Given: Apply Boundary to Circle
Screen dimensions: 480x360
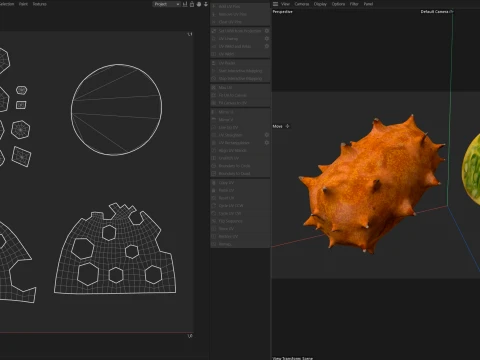Looking at the screenshot, I should (x=240, y=166).
